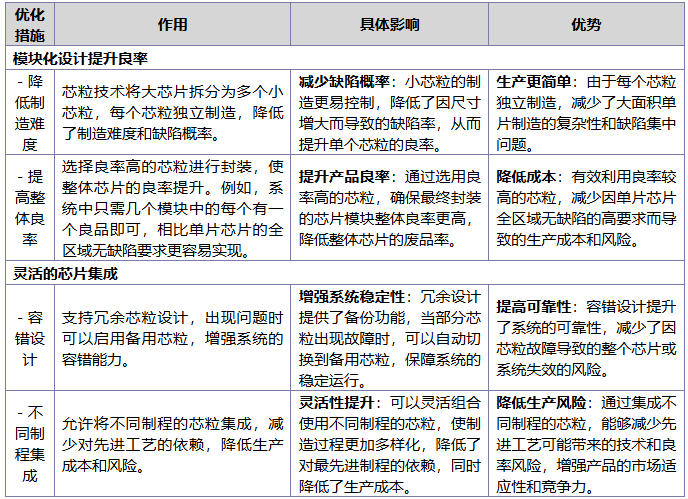Select the 作用 header cell
The width and height of the screenshot is (688, 499).
pos(172,25)
